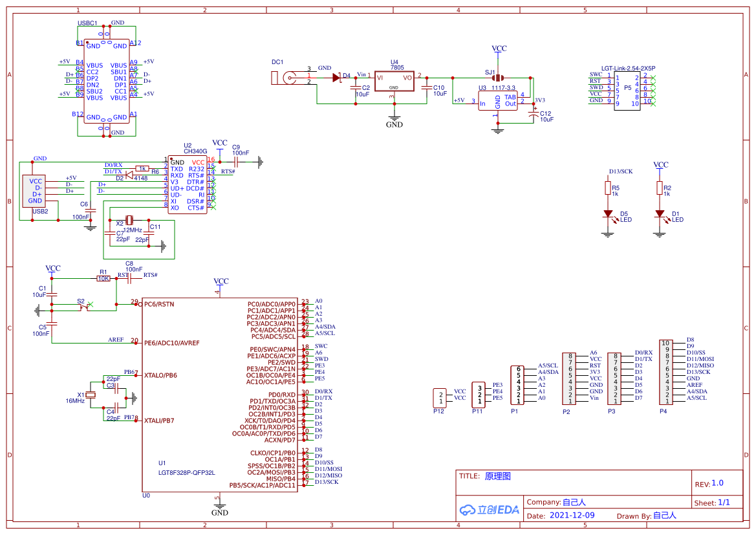Screen dimensions: 756x535
Task: Click the C10 10uF capacitor symbol
Action: (x=427, y=88)
